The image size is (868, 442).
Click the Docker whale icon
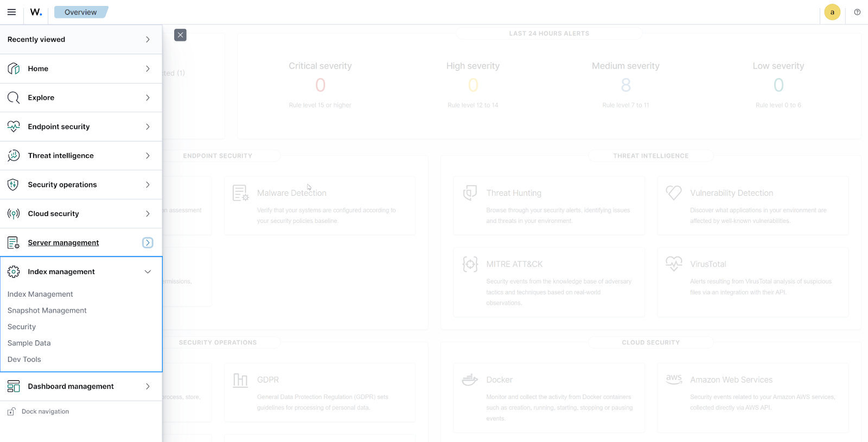[x=470, y=380]
